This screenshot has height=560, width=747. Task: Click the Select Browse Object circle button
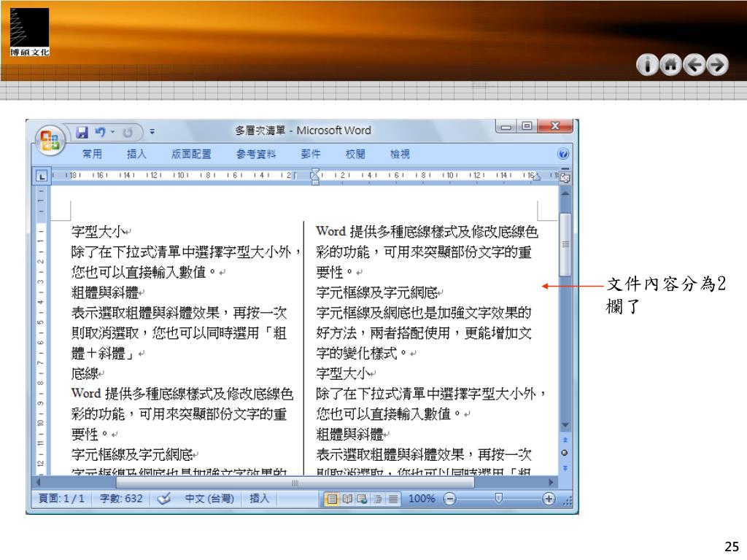pyautogui.click(x=565, y=453)
